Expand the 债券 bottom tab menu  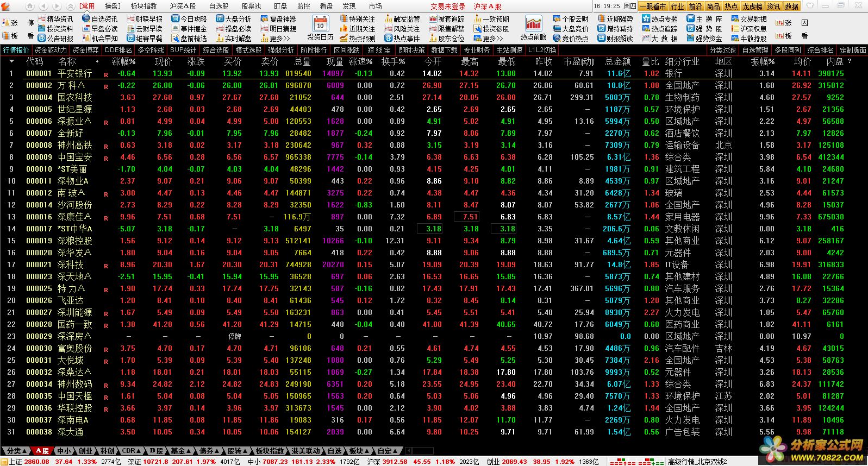point(209,451)
